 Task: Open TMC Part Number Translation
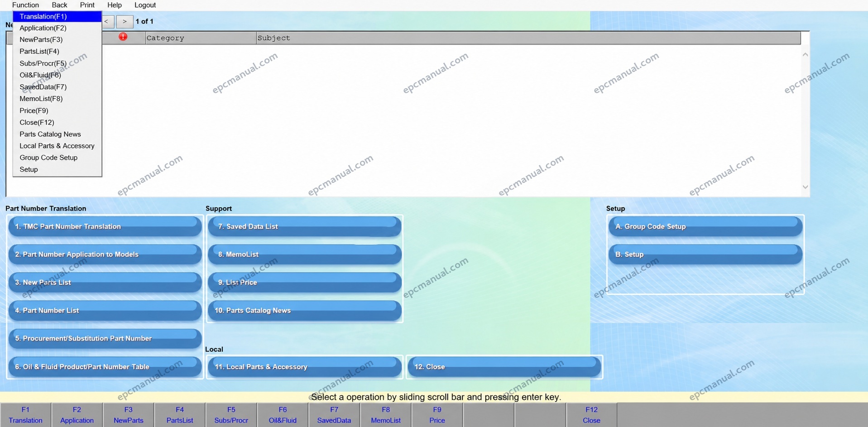coord(105,226)
